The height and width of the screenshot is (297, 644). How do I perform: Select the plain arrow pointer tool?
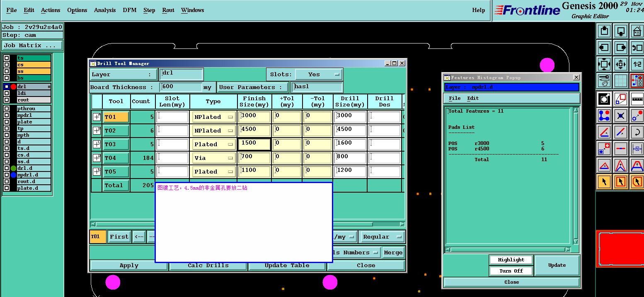click(x=604, y=181)
